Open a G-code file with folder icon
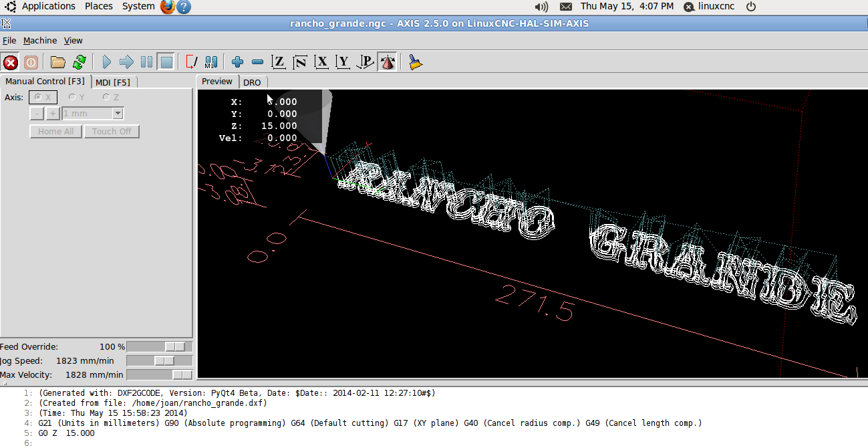 58,63
